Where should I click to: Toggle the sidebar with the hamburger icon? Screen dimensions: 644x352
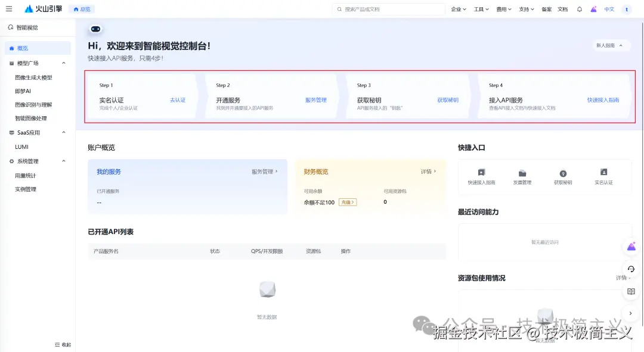click(x=9, y=8)
